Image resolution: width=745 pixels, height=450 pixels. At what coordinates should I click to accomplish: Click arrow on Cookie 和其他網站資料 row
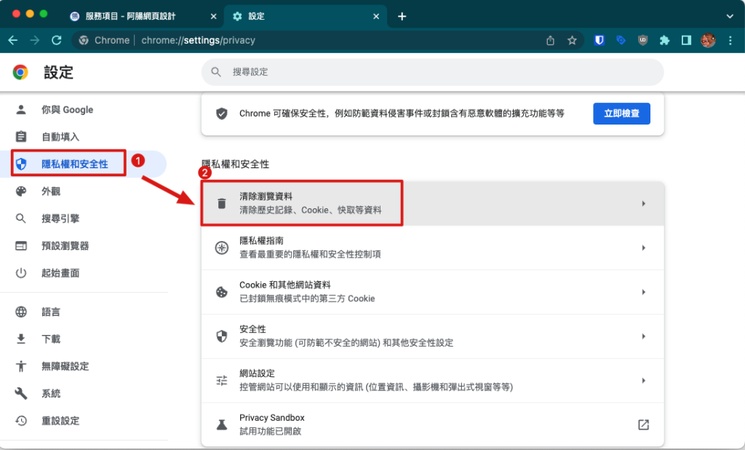[643, 292]
